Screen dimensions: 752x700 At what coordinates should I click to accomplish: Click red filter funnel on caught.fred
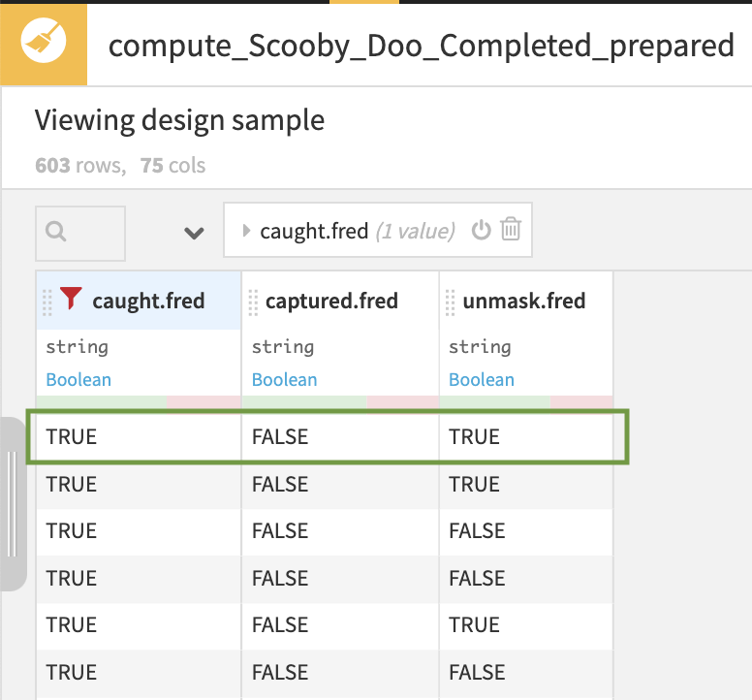tap(70, 300)
